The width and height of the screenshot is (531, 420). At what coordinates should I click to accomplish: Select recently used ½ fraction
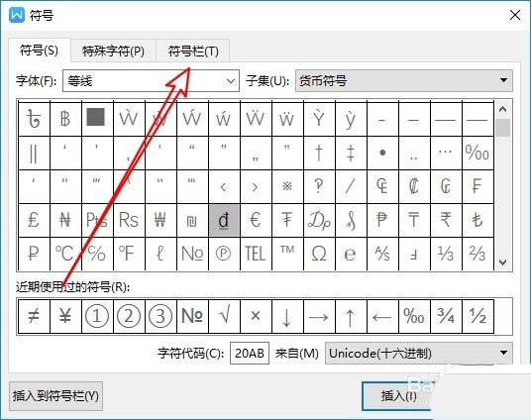478,316
